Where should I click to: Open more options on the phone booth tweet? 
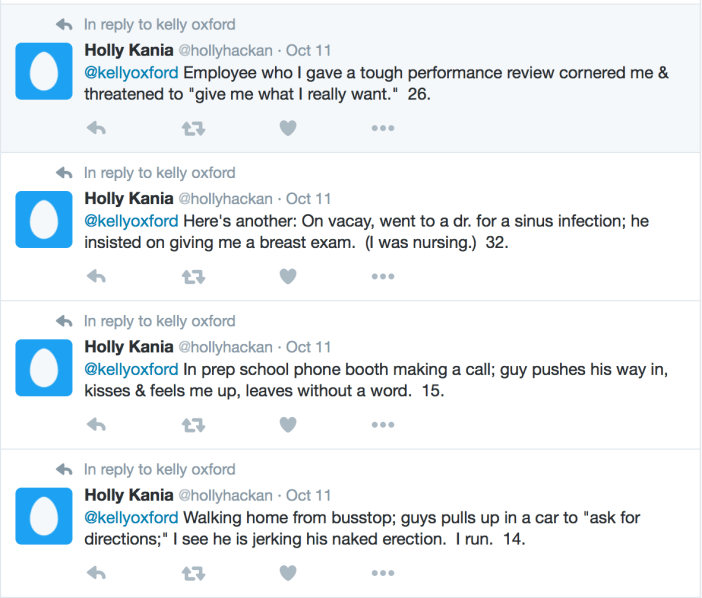pos(383,425)
